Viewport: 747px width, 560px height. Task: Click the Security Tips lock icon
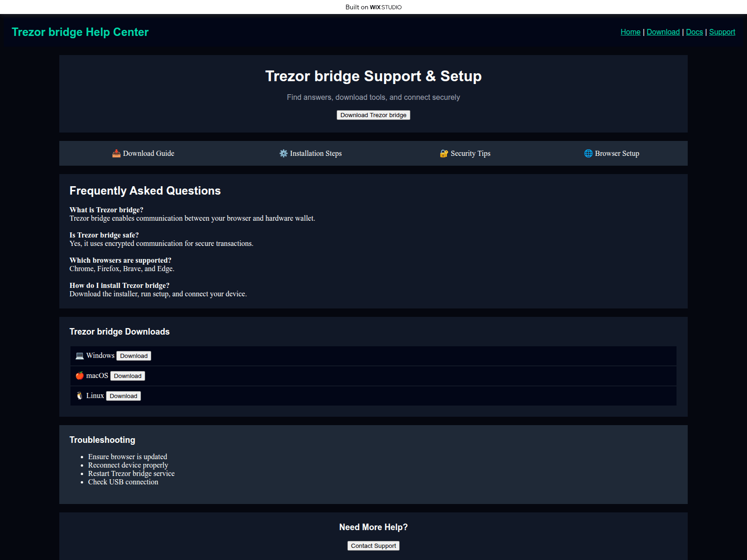point(444,154)
